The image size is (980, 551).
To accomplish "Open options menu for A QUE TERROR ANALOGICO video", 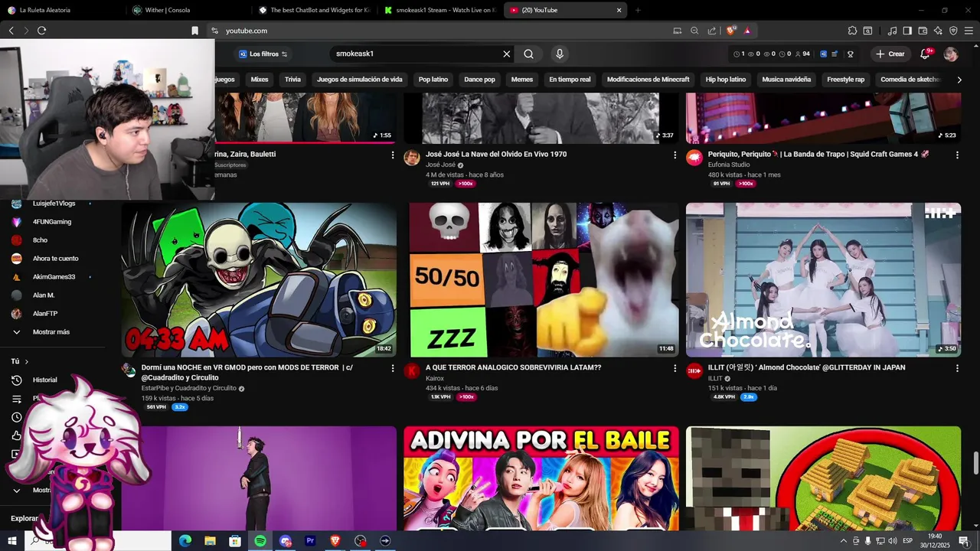I will click(x=675, y=368).
